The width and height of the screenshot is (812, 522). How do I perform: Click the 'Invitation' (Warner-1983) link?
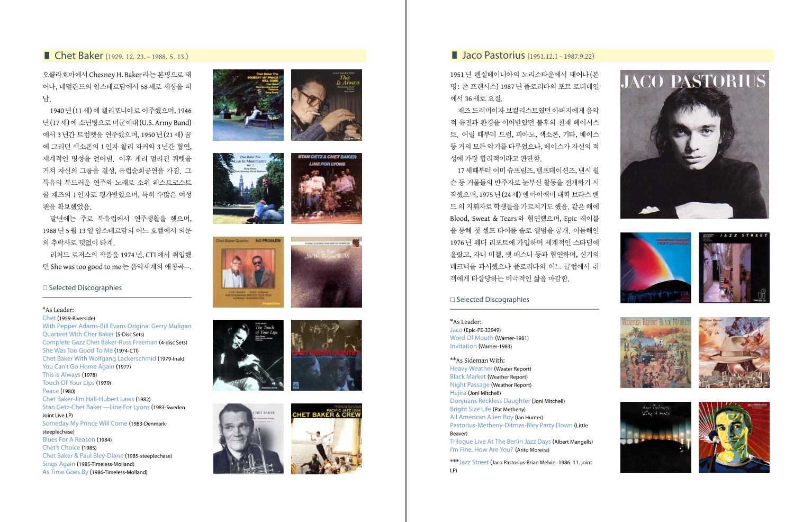[464, 346]
